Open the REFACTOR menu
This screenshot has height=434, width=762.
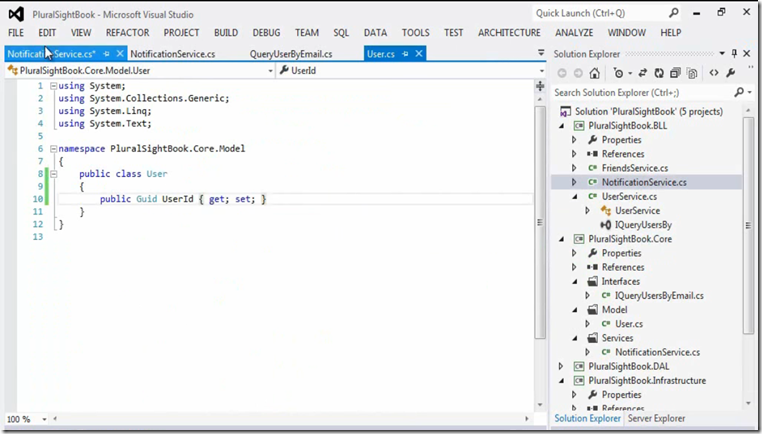coord(128,33)
